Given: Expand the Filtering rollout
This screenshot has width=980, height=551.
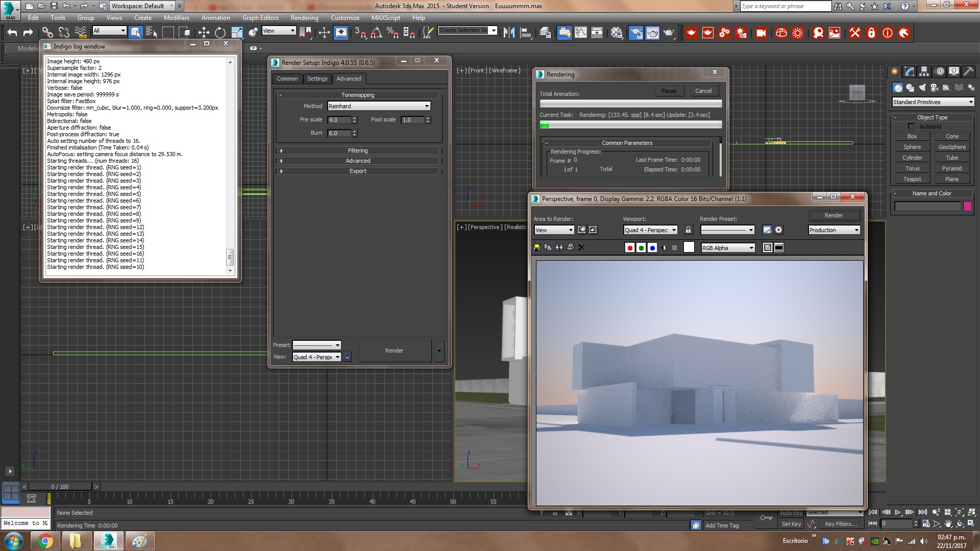Looking at the screenshot, I should (x=357, y=151).
